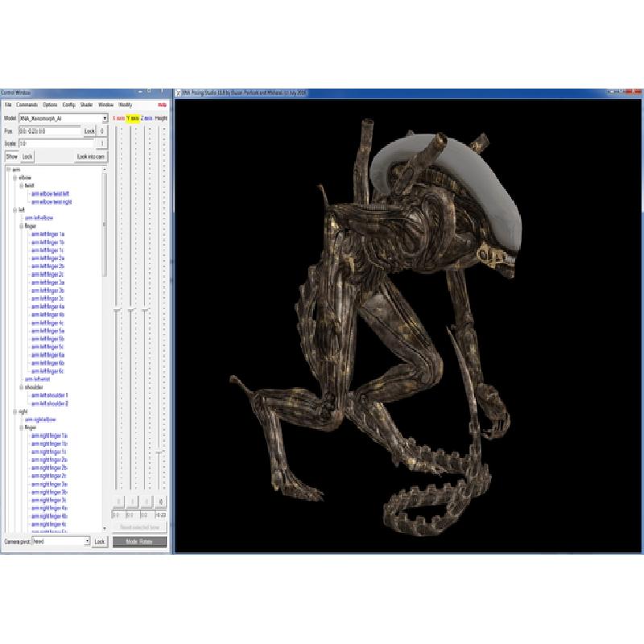
Task: Collapse the finger node under left
Action: coord(22,226)
